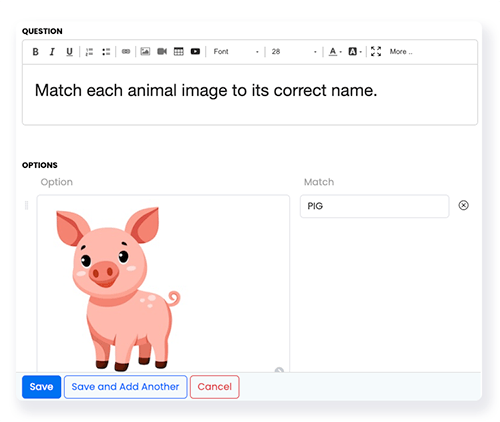
Task: Insert a numbered list
Action: point(89,52)
